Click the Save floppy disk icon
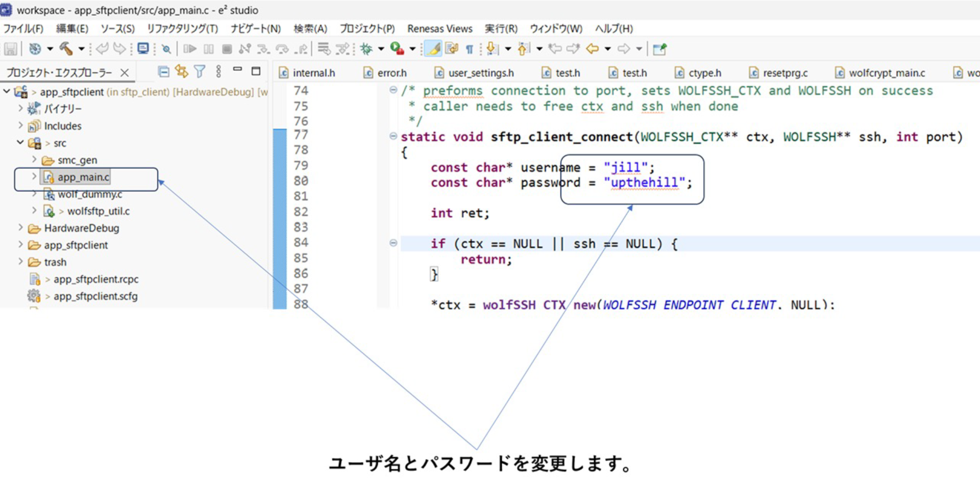Screen dimensions: 980x487 (x=10, y=49)
